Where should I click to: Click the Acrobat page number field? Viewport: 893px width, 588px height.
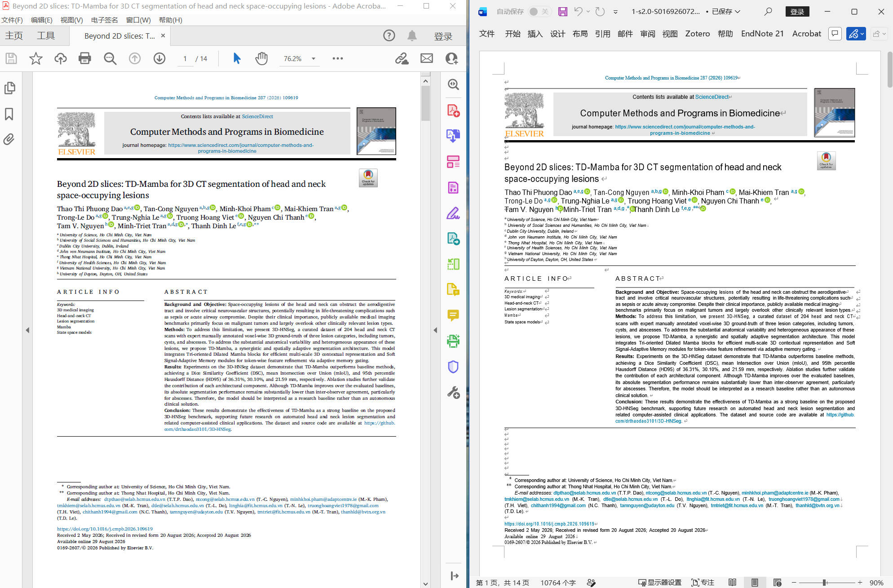coord(185,59)
